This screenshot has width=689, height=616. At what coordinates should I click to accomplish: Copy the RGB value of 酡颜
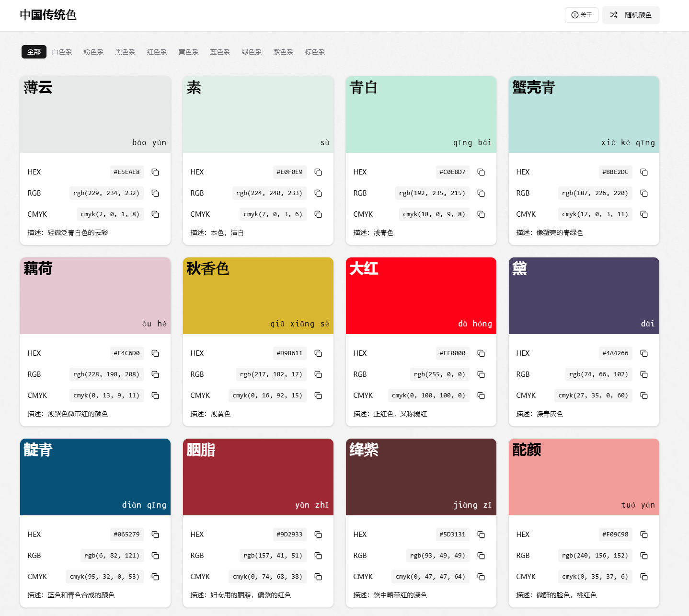coord(644,556)
